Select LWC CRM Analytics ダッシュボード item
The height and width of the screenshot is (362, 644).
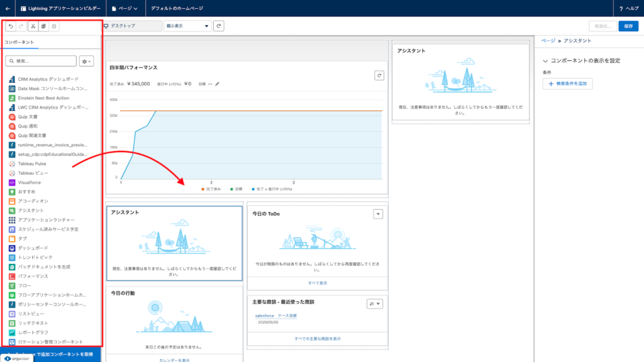[x=53, y=107]
